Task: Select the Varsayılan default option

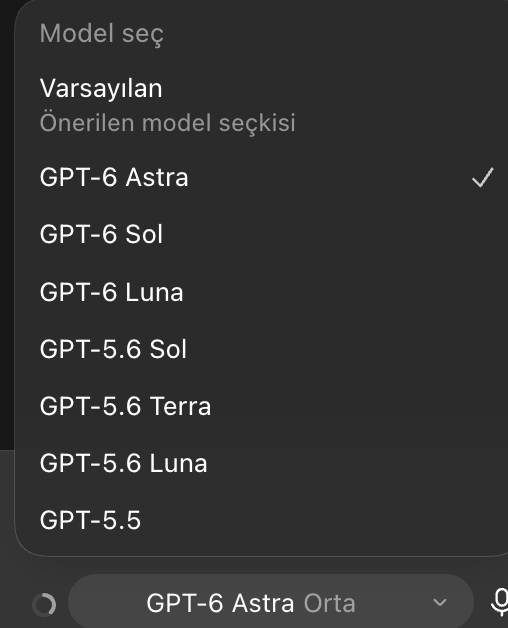Action: pyautogui.click(x=261, y=105)
